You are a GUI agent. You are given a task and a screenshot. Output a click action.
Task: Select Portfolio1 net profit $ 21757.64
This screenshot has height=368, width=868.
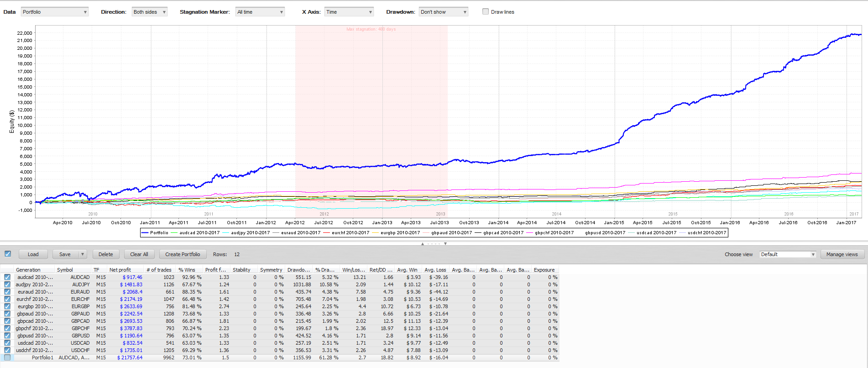coord(125,357)
